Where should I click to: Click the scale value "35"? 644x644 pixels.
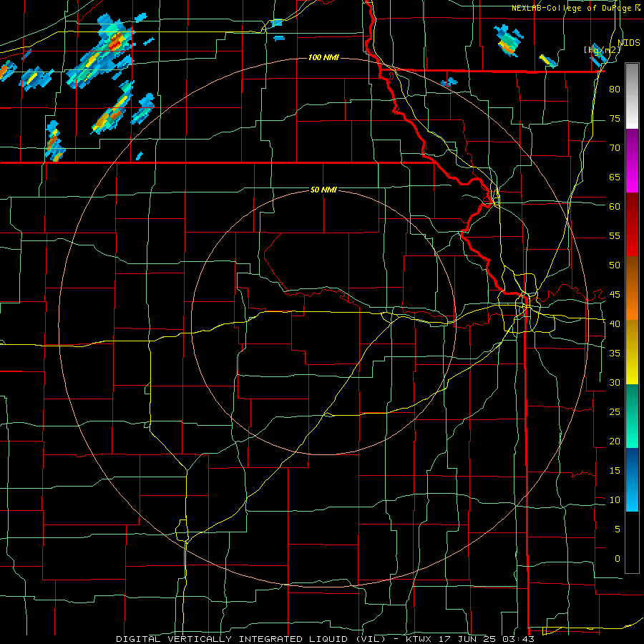(x=615, y=353)
